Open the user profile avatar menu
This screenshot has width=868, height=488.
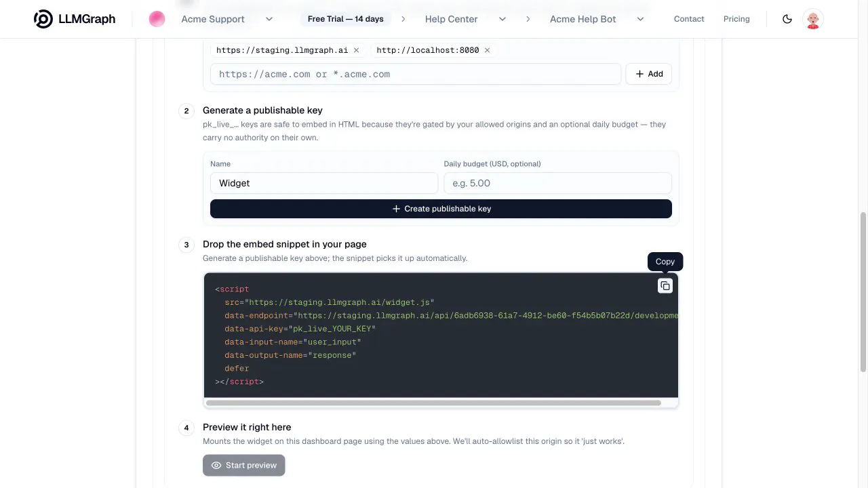(x=813, y=19)
